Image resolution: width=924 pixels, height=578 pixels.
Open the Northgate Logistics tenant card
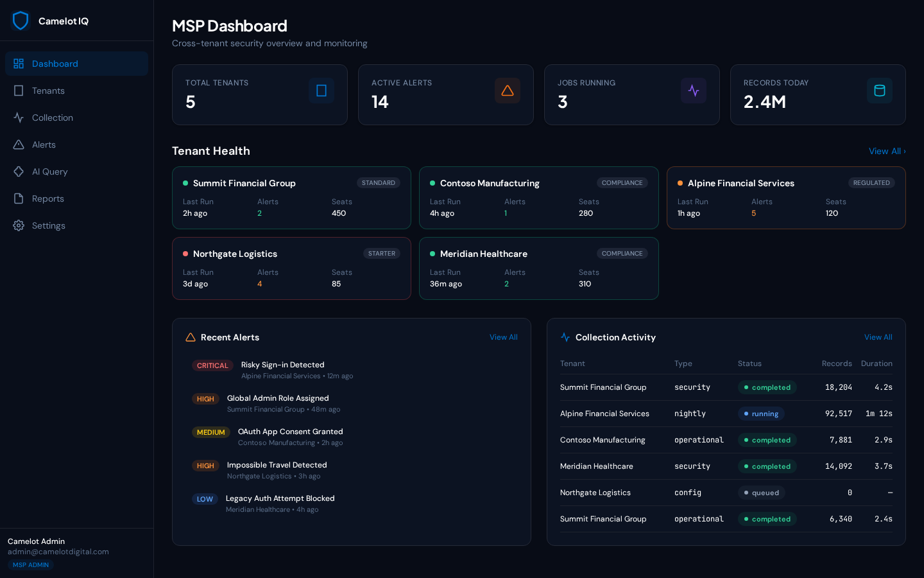coord(291,268)
